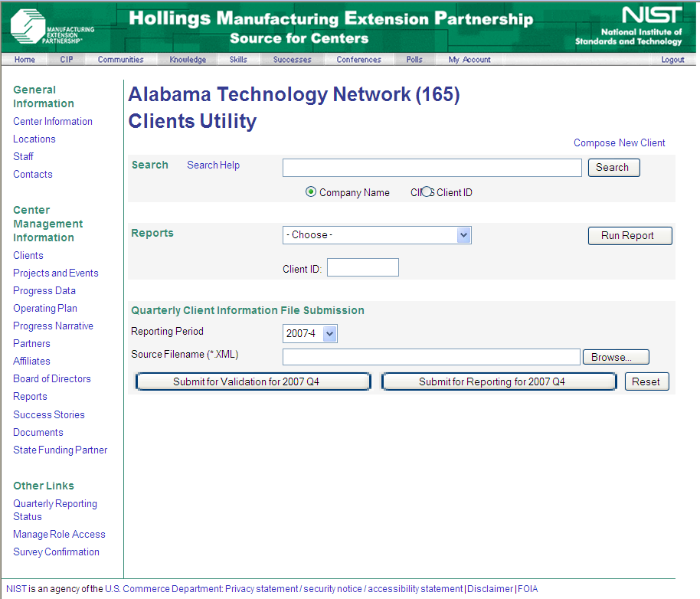Open My Account in the nav bar
The height and width of the screenshot is (599, 700).
pyautogui.click(x=469, y=60)
